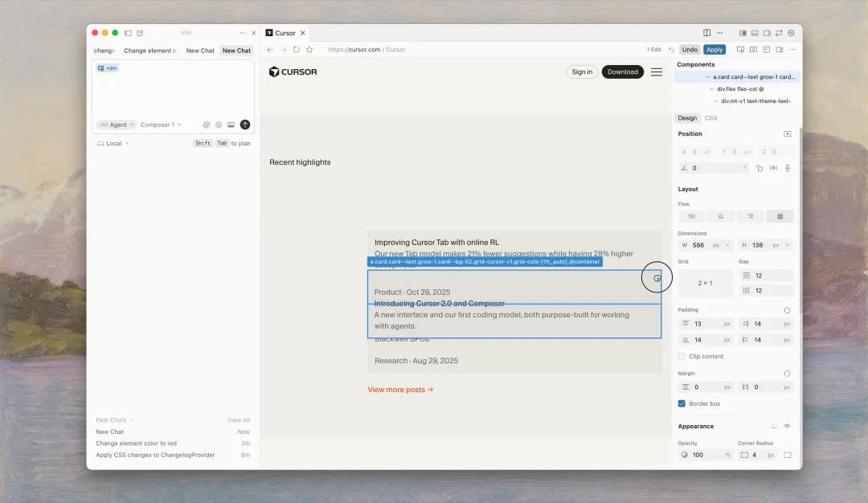This screenshot has width=868, height=503.
Task: Select the grid flow layout icon
Action: [x=780, y=216]
